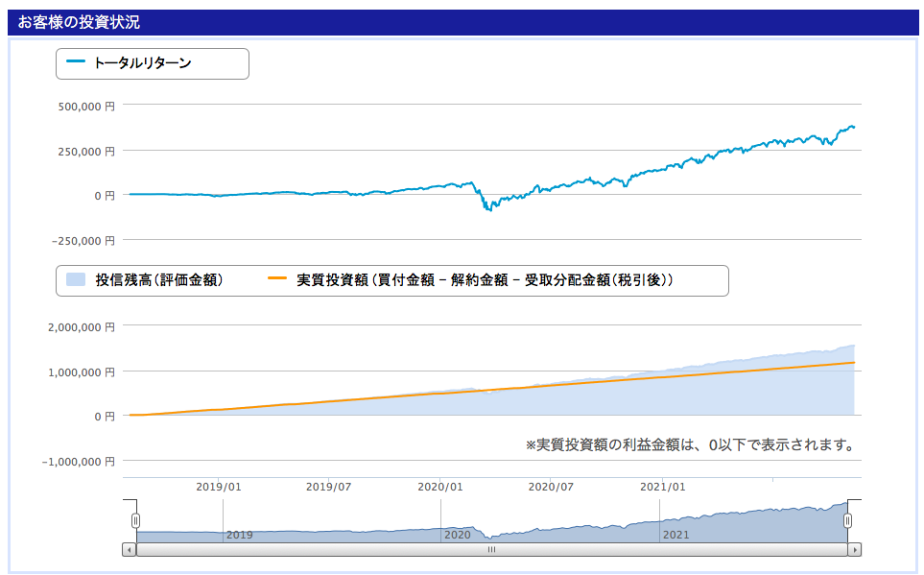Click the light blue 投信残高 legend swatch

76,279
